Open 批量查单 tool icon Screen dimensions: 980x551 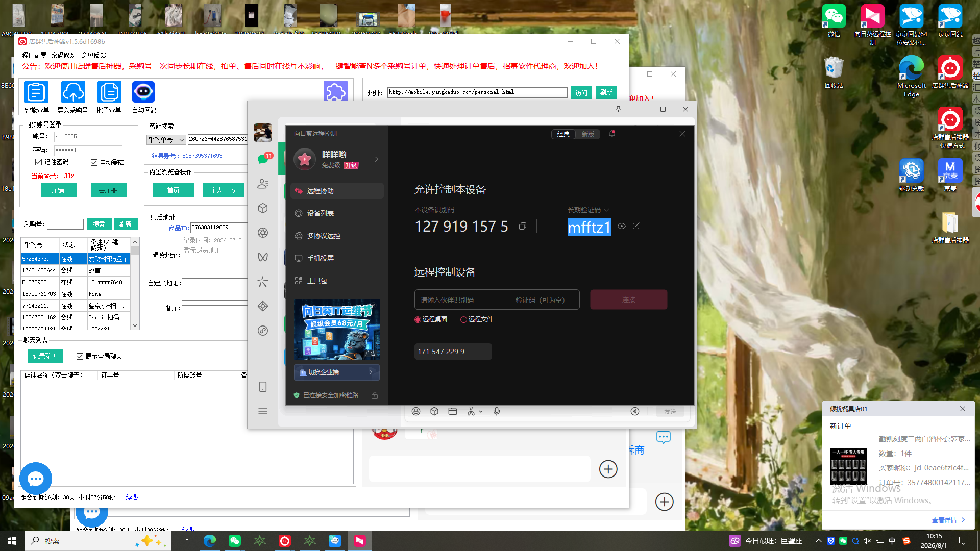(109, 96)
